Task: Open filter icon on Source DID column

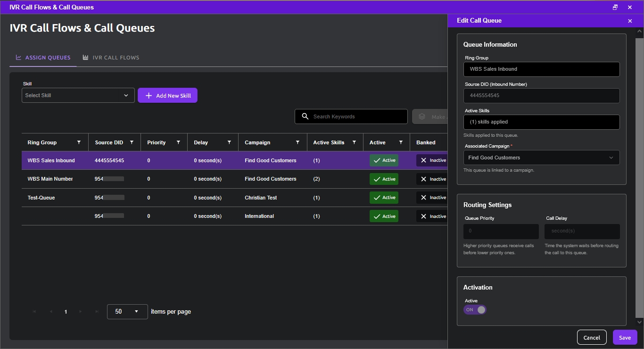Action: coord(132,142)
